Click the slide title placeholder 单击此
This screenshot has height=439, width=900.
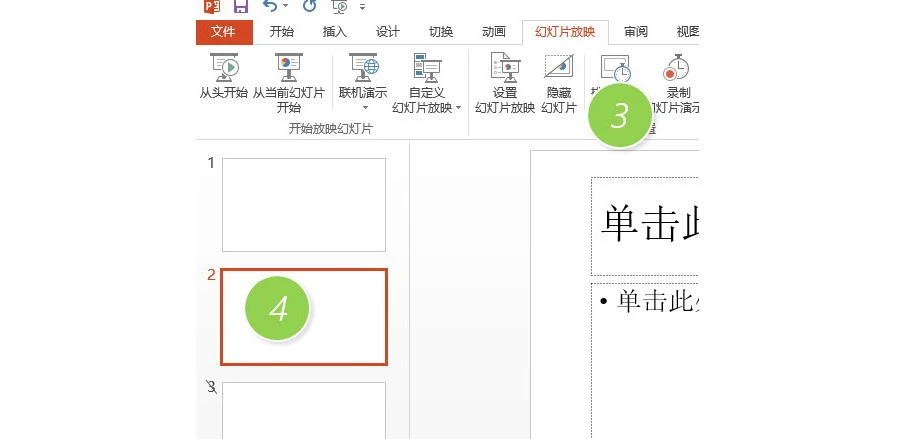[x=649, y=224]
